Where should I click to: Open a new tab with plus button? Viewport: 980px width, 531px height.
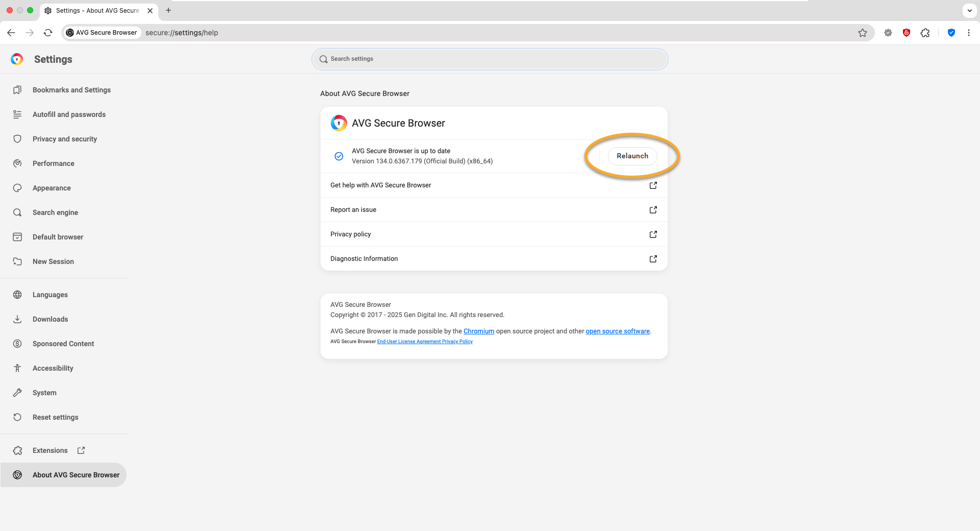tap(168, 10)
